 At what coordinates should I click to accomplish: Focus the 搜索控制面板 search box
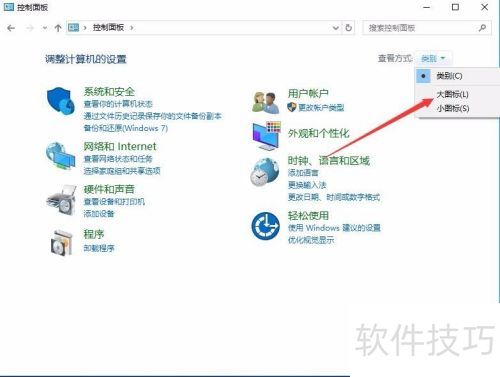point(427,28)
